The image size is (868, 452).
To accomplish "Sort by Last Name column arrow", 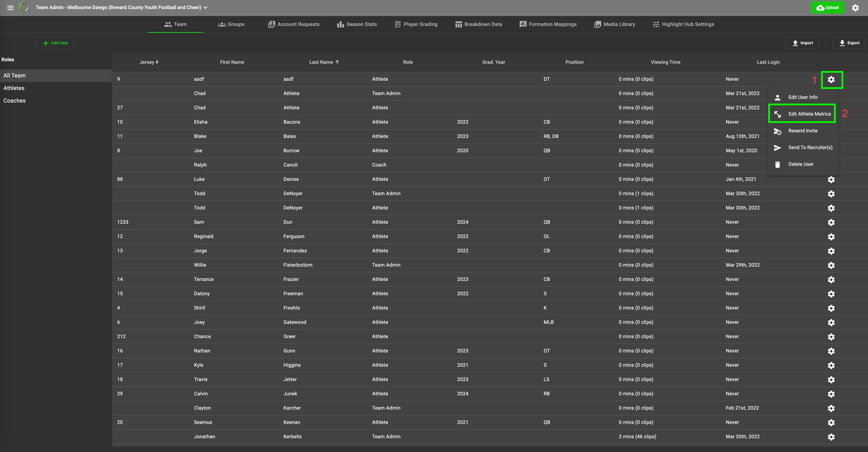I will coord(337,62).
